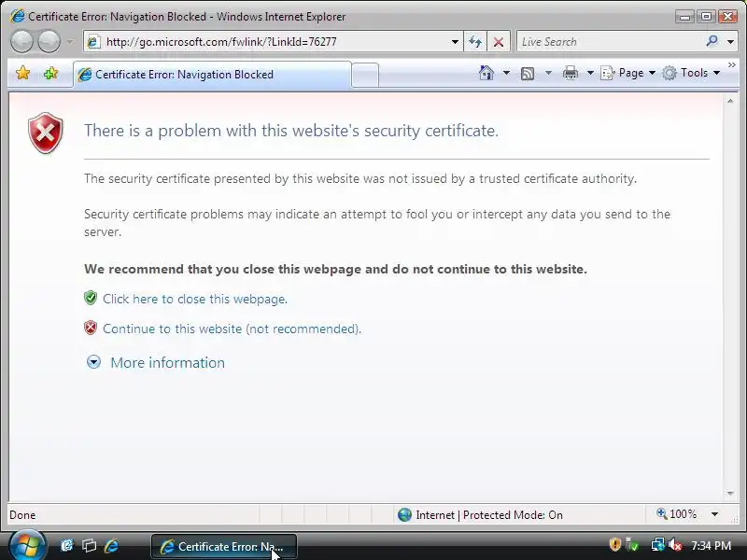Screen dimensions: 747x560
Task: Click the browser Back button
Action: pyautogui.click(x=21, y=41)
